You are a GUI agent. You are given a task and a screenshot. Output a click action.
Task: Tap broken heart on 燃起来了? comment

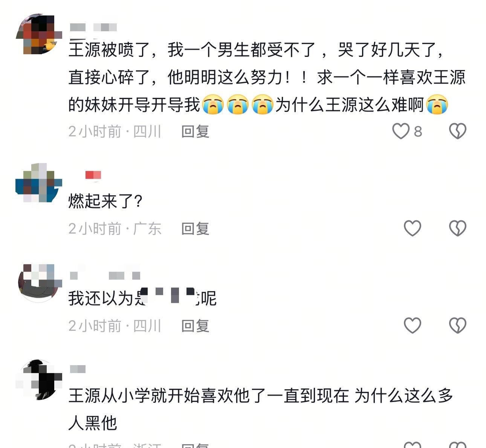pos(458,228)
